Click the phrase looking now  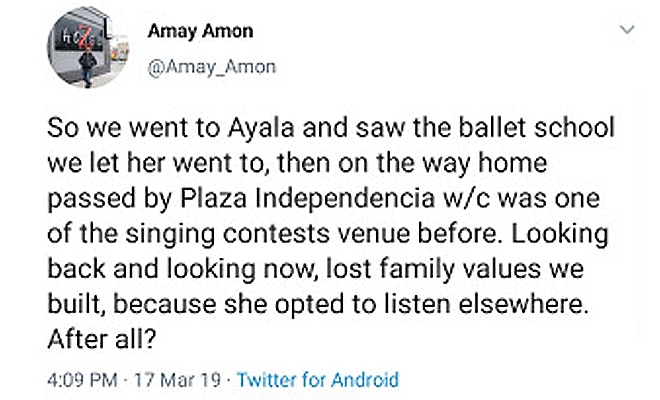pyautogui.click(x=242, y=269)
